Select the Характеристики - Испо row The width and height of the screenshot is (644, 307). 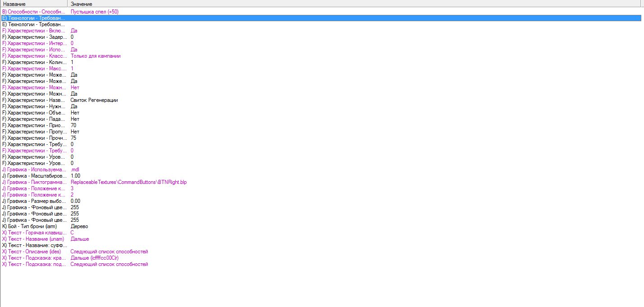321,50
